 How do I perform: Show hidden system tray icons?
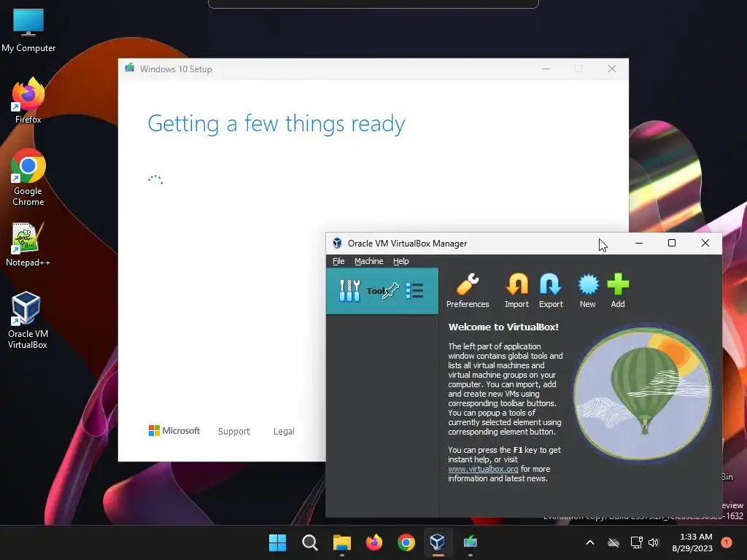click(589, 542)
